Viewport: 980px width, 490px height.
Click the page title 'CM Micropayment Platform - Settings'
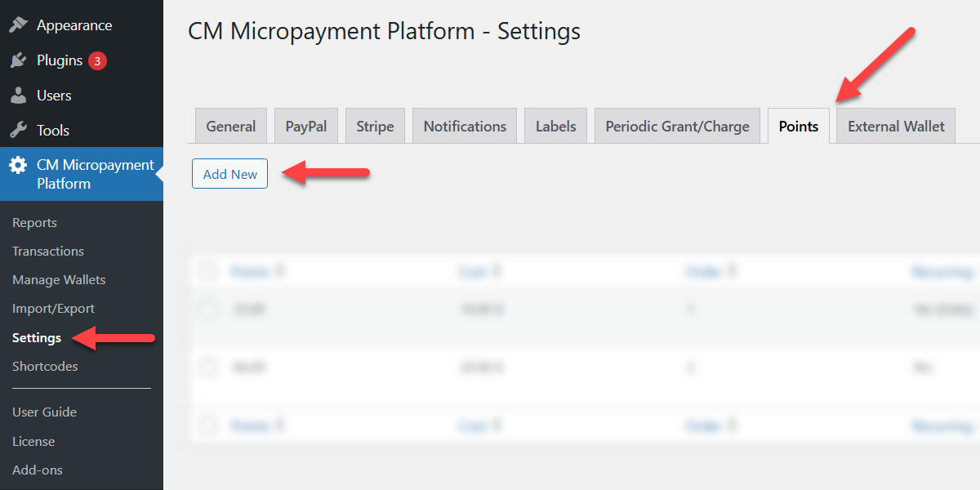(385, 31)
